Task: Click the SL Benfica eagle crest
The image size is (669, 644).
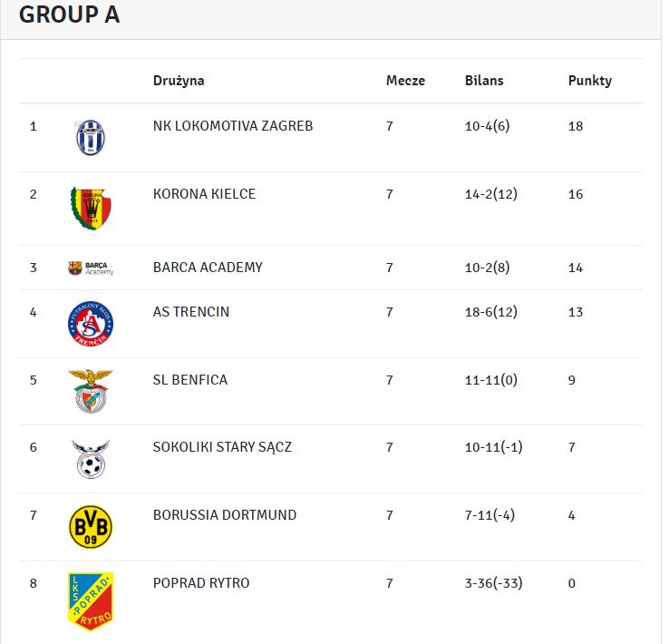Action: 91,391
